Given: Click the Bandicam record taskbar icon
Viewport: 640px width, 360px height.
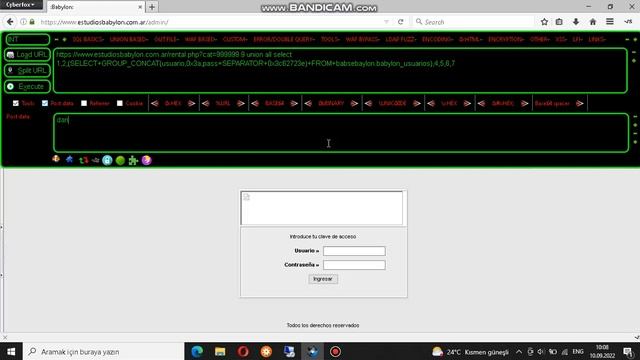Looking at the screenshot, I should click(x=336, y=351).
